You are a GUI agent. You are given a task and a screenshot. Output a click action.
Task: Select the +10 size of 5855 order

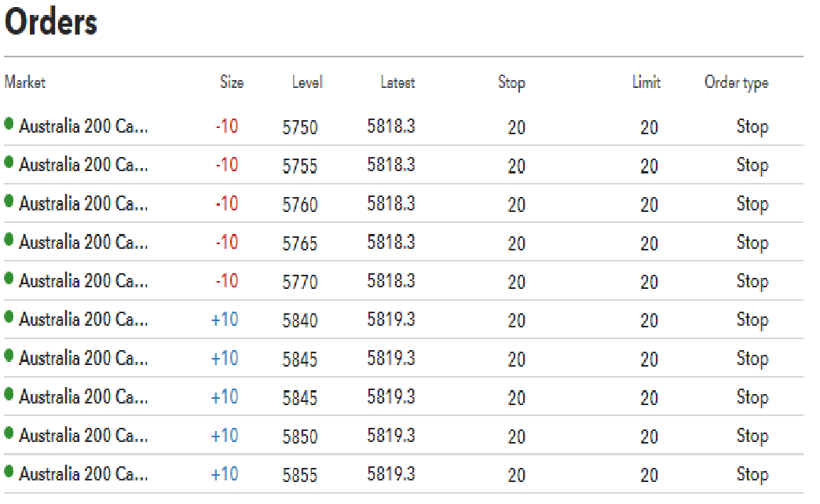point(225,473)
